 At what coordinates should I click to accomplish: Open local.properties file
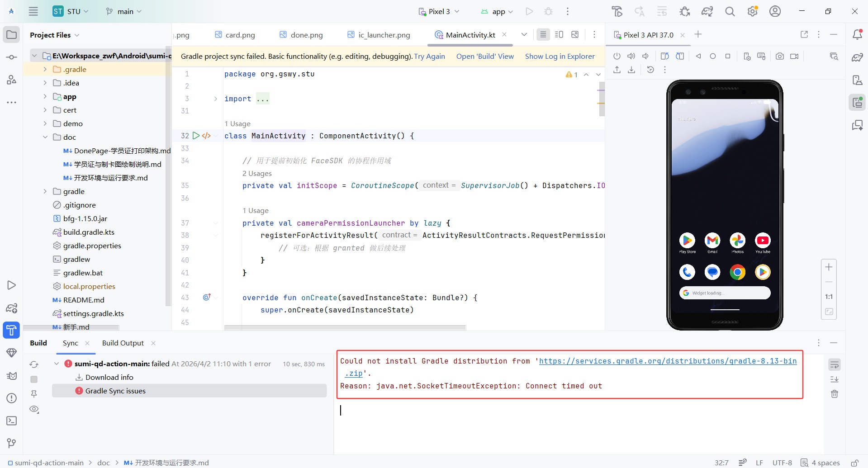click(x=89, y=286)
